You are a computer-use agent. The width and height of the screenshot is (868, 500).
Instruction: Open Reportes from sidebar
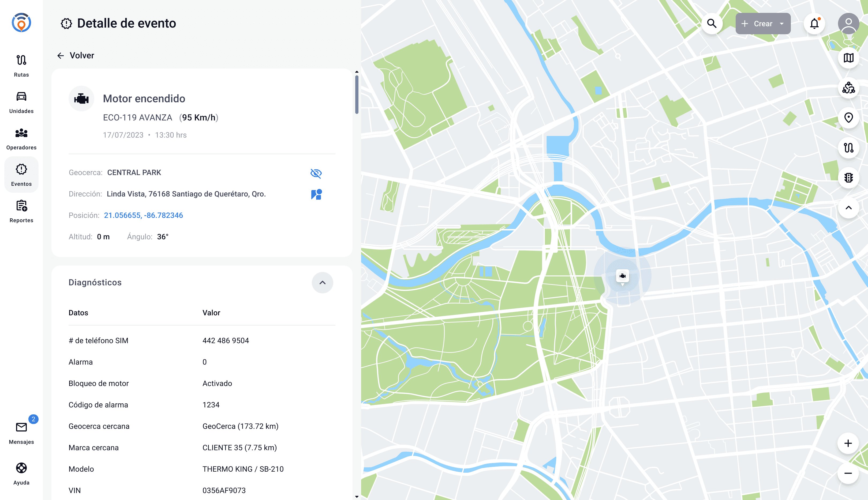(x=21, y=211)
